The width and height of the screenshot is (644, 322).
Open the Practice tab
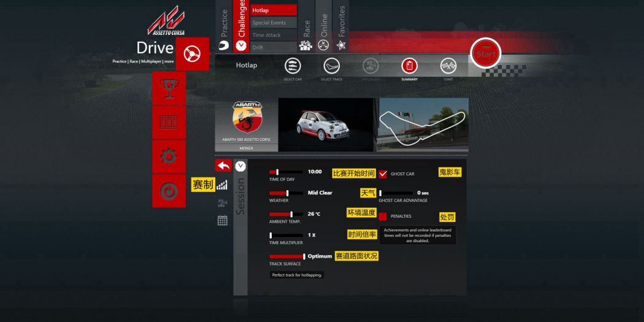(224, 26)
